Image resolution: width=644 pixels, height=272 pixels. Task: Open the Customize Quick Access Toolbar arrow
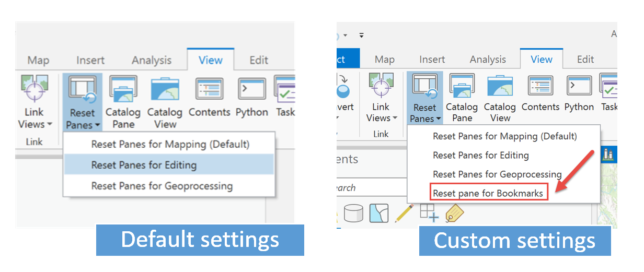(x=361, y=36)
